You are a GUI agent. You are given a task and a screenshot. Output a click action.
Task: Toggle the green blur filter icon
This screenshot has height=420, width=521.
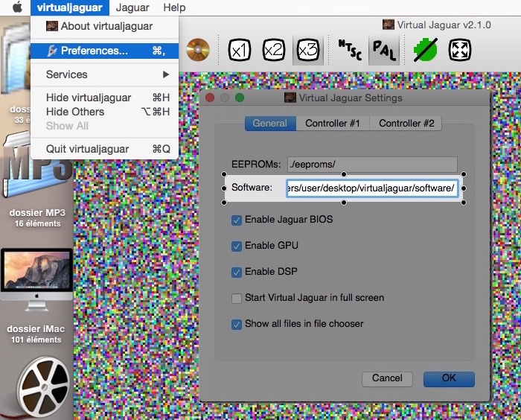point(425,50)
